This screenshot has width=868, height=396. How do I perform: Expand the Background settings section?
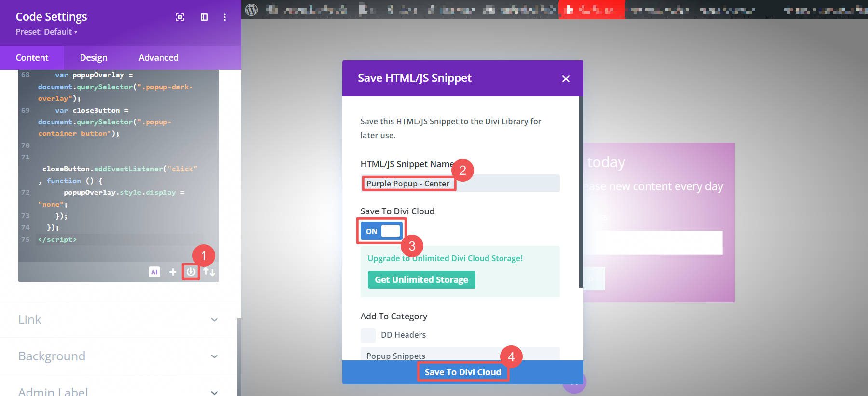118,356
